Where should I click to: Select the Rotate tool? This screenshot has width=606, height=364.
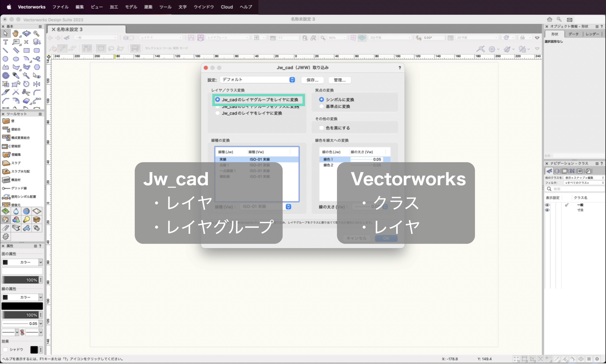coord(26,84)
